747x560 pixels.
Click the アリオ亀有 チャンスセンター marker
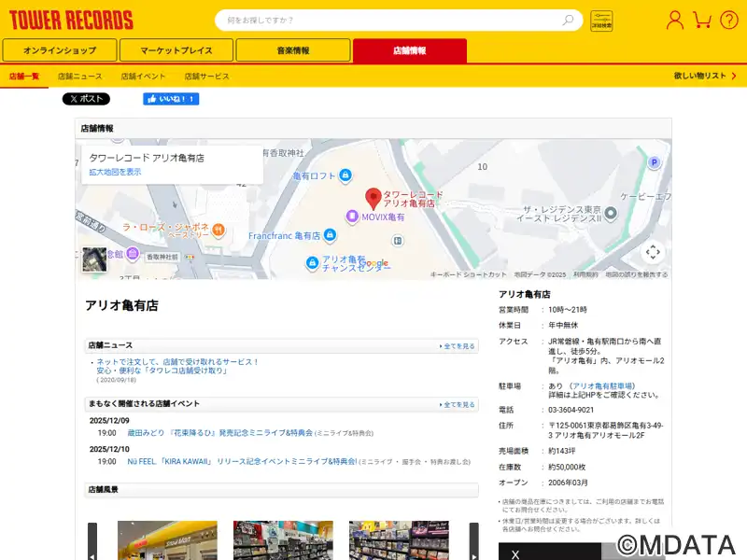pos(312,262)
